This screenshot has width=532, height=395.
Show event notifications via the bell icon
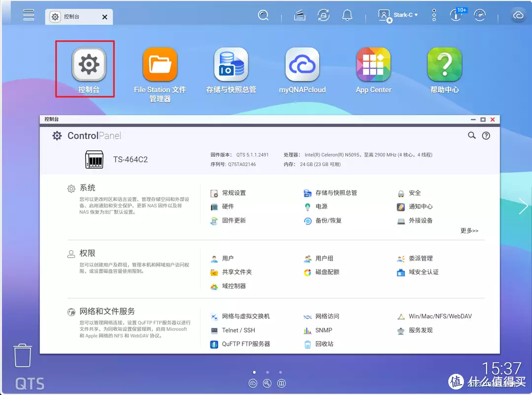click(347, 15)
